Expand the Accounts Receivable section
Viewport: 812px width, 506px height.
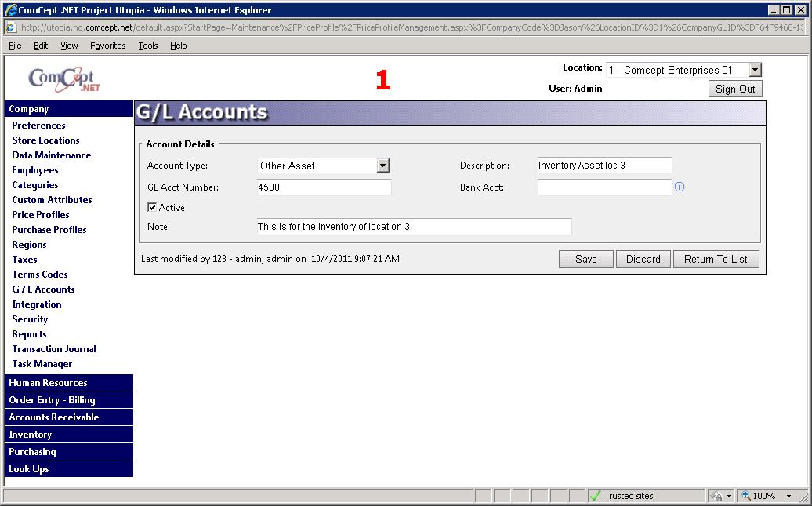click(54, 417)
